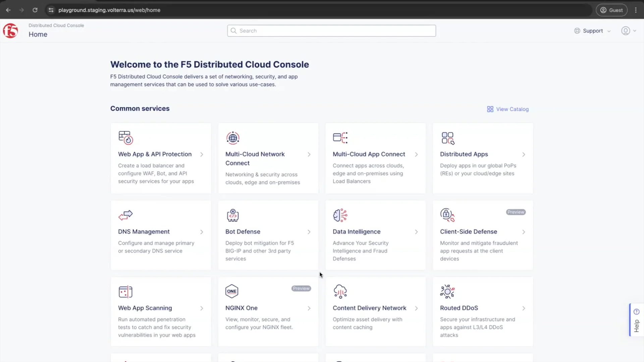The width and height of the screenshot is (644, 362).
Task: Click the F5 logo icon
Action: click(x=10, y=31)
